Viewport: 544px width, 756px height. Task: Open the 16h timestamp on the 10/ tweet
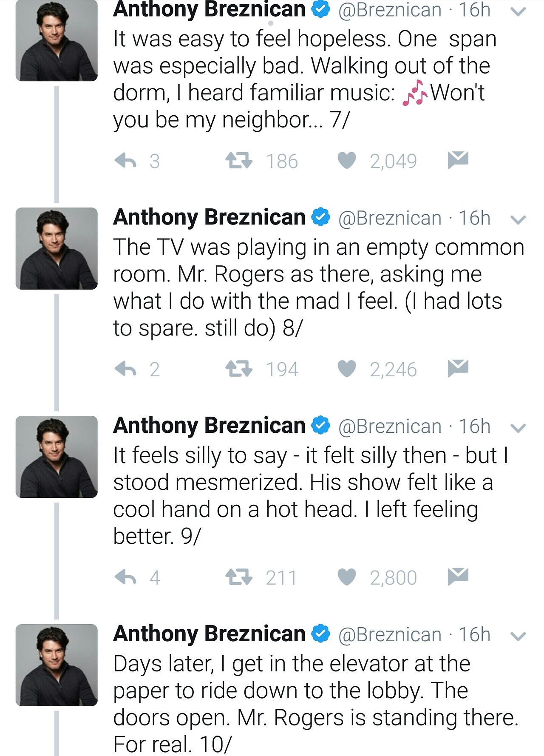(474, 635)
